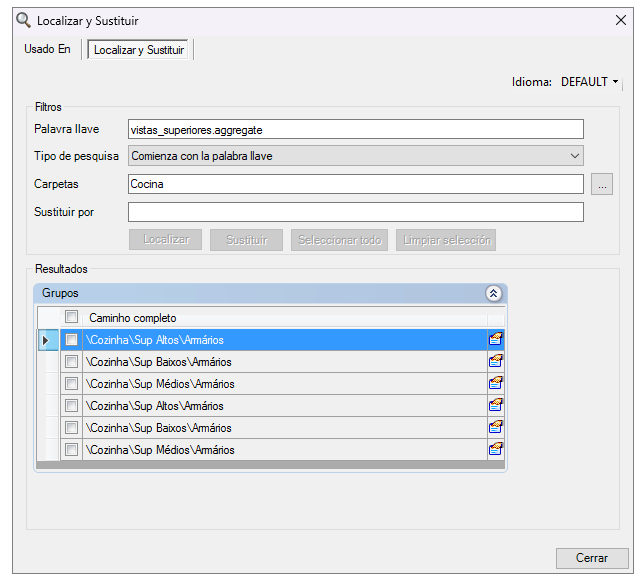This screenshot has height=584, width=640.
Task: Click the magnifier icon in title bar
Action: (24, 19)
